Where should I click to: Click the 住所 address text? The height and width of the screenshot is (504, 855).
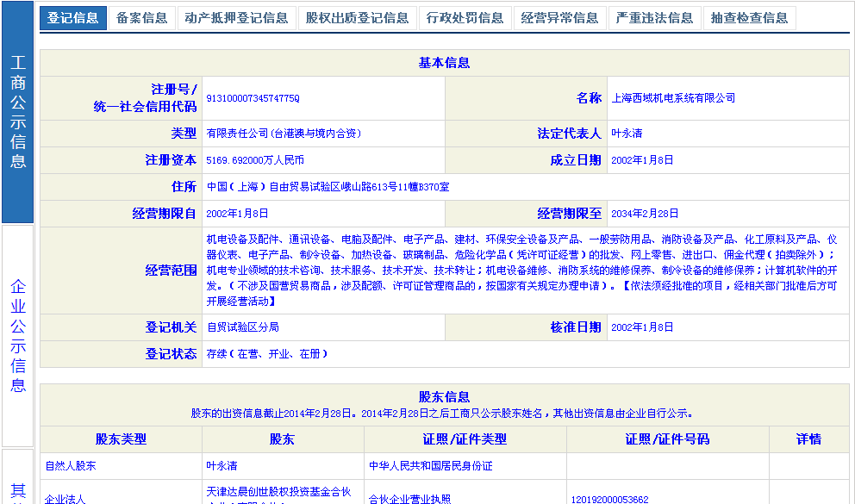(x=328, y=187)
